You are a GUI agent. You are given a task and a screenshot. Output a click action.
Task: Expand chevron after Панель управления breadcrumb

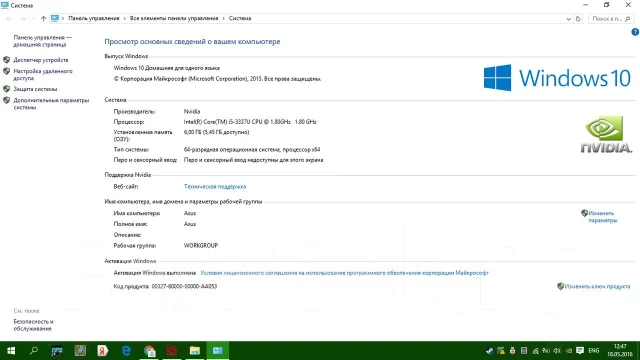tap(125, 18)
